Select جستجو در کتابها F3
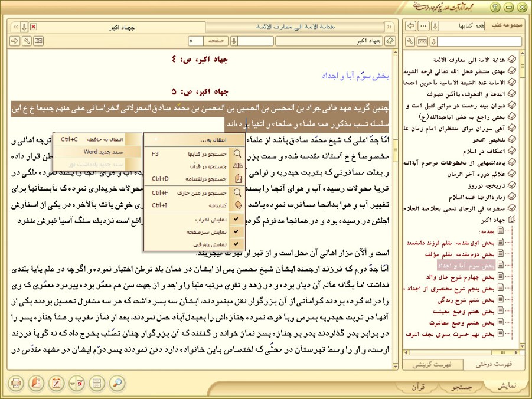Viewport: 532px width, 399px height. (x=194, y=153)
